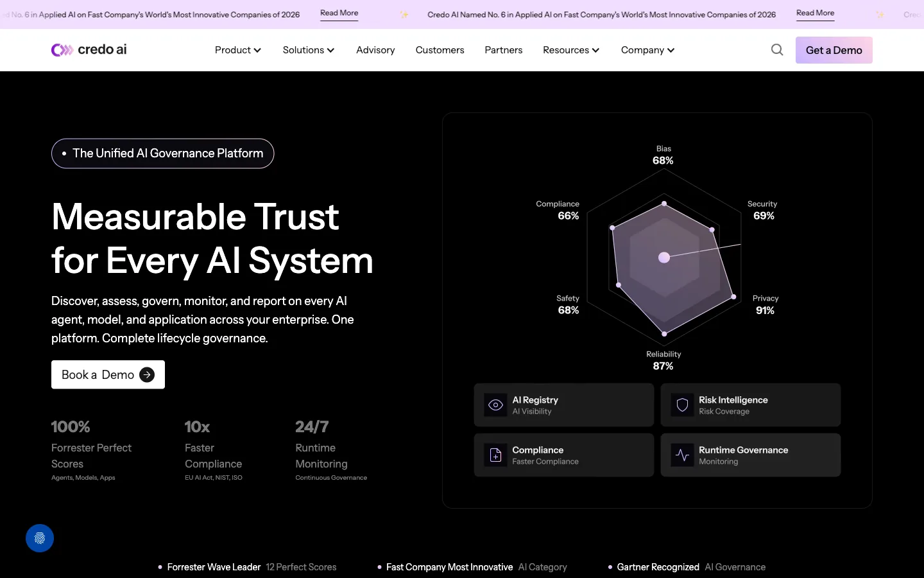Click the blue fingerprint privacy badge
This screenshot has height=578, width=924.
coord(40,538)
